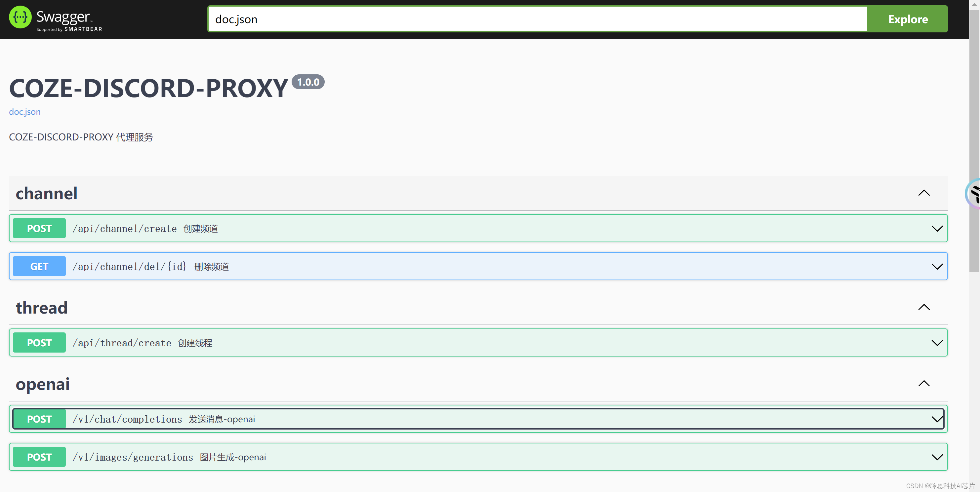Collapse the thread section chevron
Screen dimensions: 980x492
(x=924, y=307)
